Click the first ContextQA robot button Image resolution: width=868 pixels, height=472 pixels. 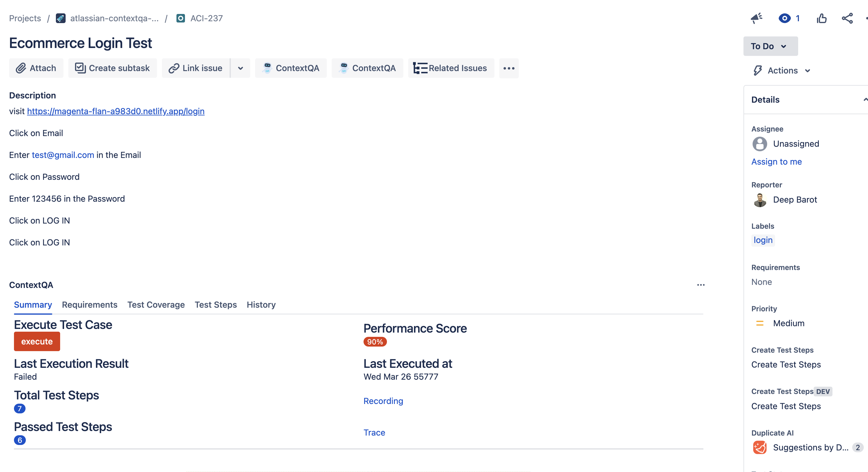click(290, 68)
